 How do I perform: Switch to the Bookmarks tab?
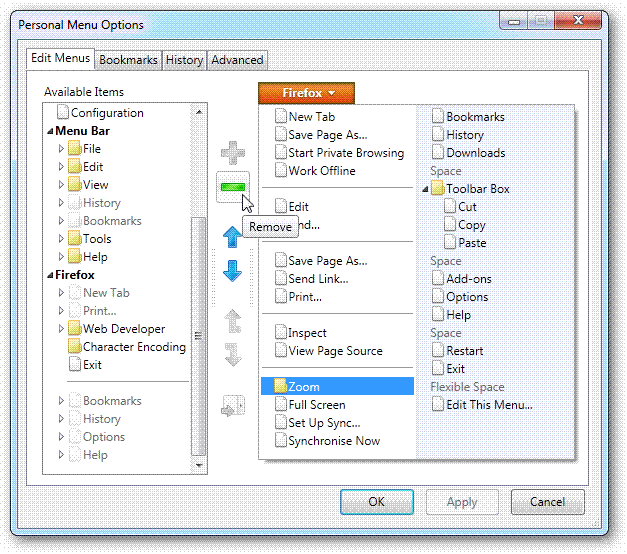[128, 60]
